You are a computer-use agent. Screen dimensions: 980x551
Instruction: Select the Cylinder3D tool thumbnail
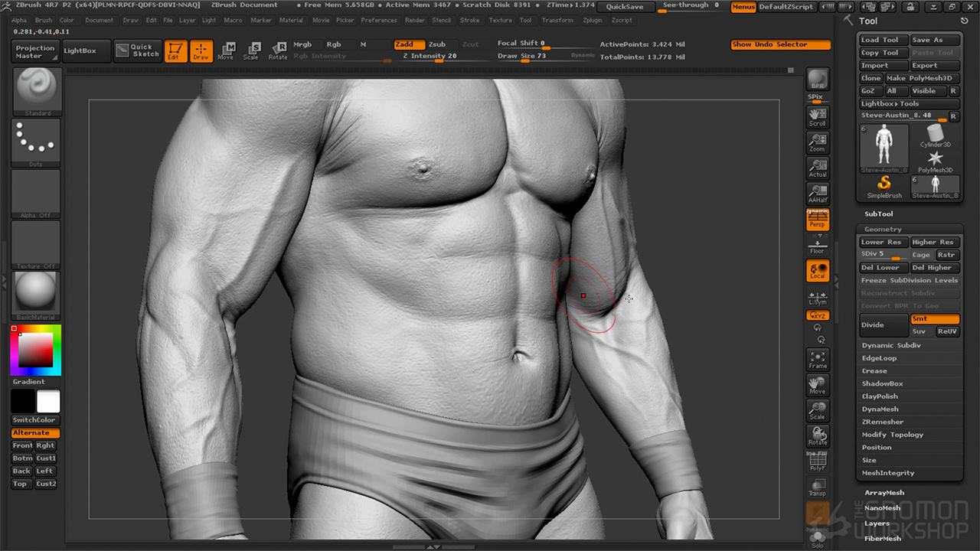(935, 138)
